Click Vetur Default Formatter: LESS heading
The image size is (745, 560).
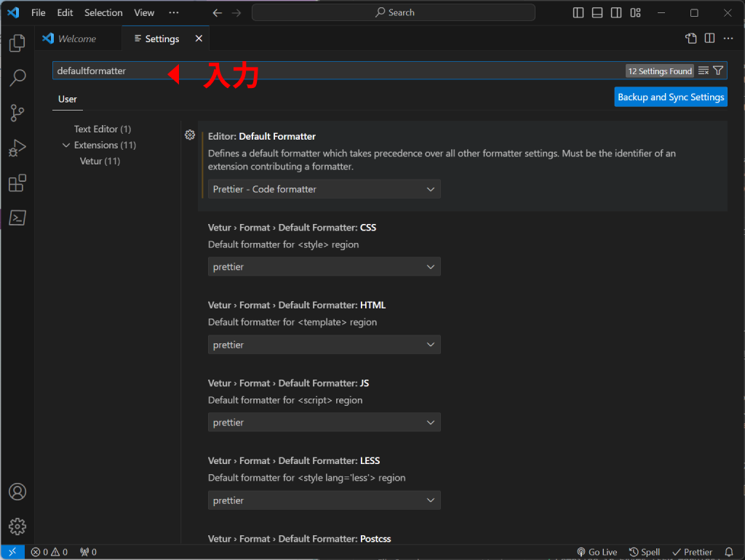pos(294,461)
